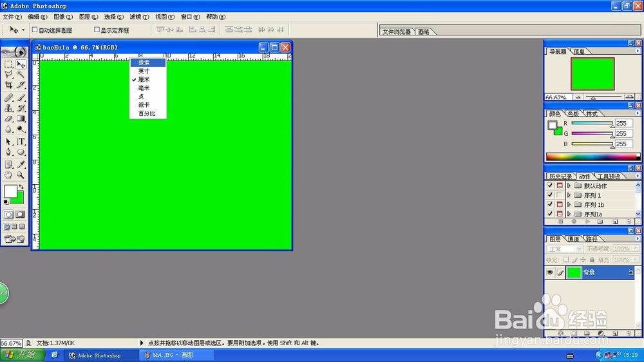Select the Ellipse shape tool

pyautogui.click(x=21, y=151)
